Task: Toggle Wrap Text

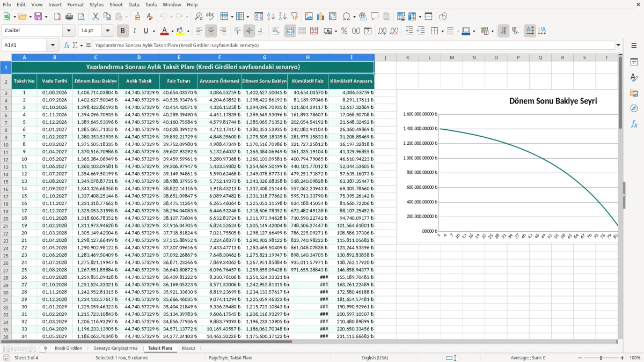Action: pyautogui.click(x=276, y=31)
